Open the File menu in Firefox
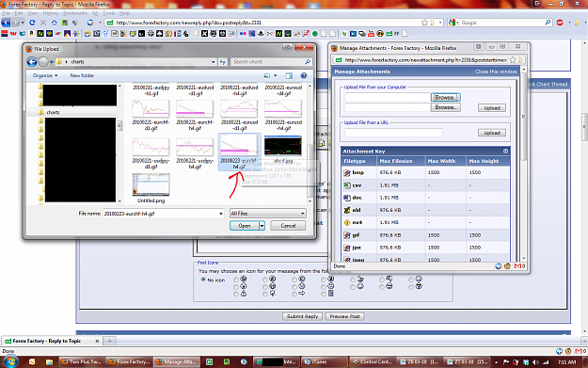The height and width of the screenshot is (368, 588). point(7,13)
